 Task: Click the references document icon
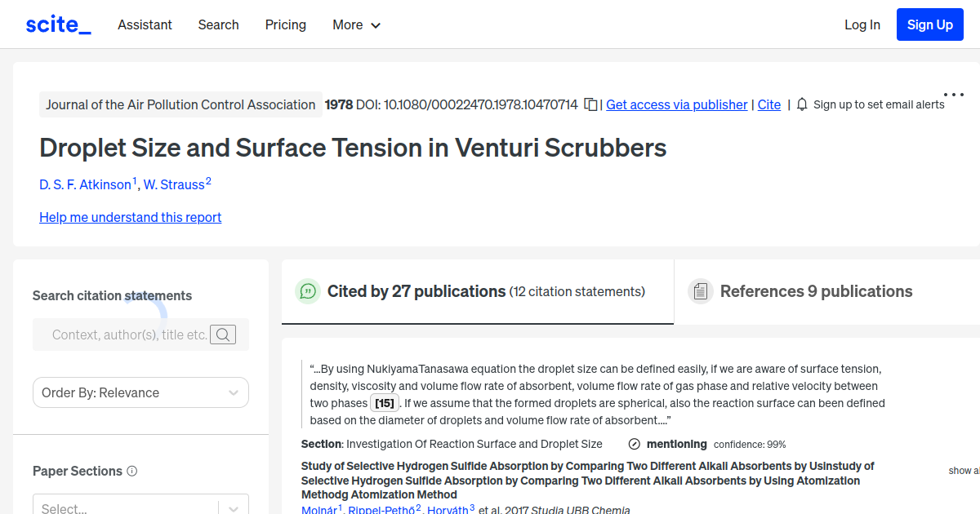point(701,290)
